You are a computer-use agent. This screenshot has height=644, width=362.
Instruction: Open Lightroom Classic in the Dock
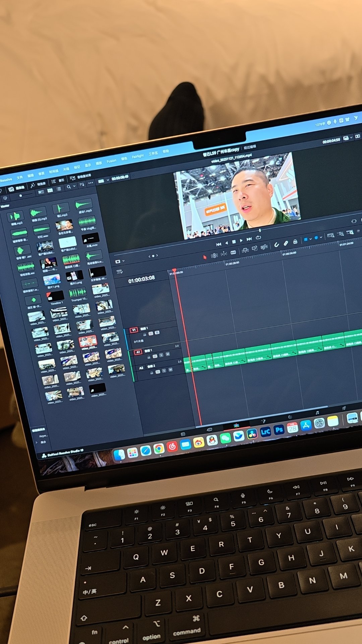pos(265,432)
